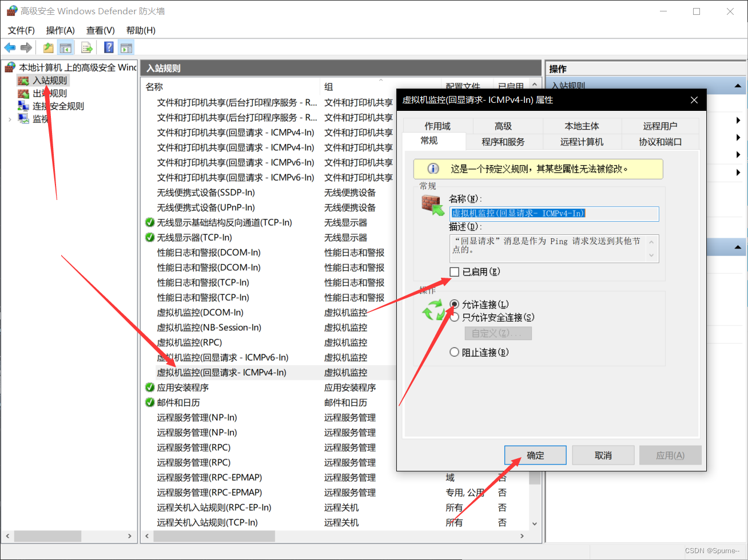The width and height of the screenshot is (748, 560).
Task: Close the 属性 dialog with the X
Action: point(694,100)
